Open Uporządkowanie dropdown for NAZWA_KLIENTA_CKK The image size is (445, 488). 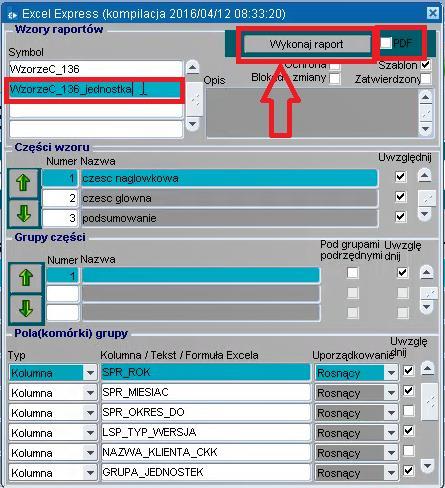391,453
